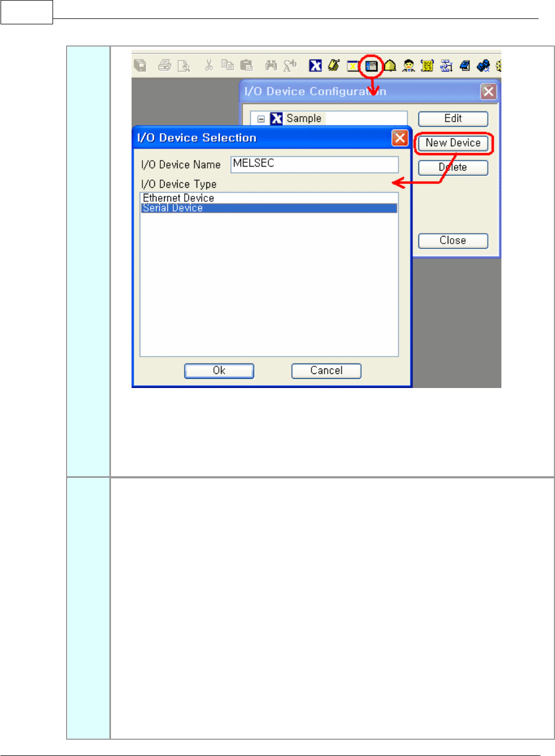Click the Ok button

[219, 371]
